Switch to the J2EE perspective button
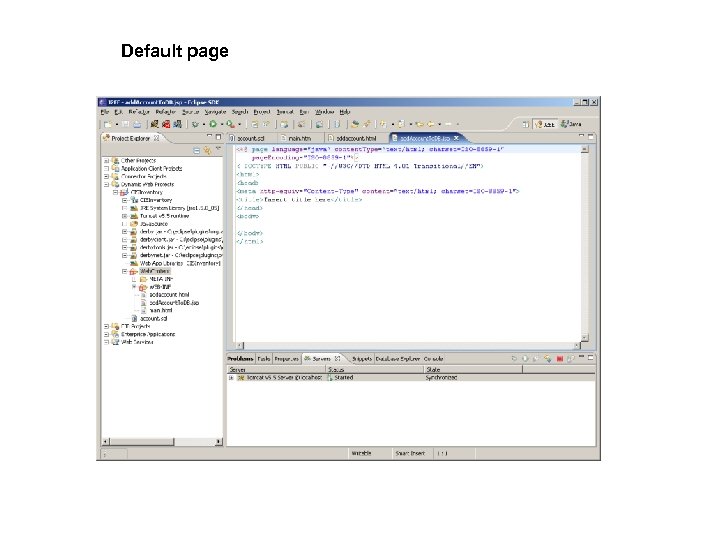Image resolution: width=720 pixels, height=540 pixels. (545, 124)
